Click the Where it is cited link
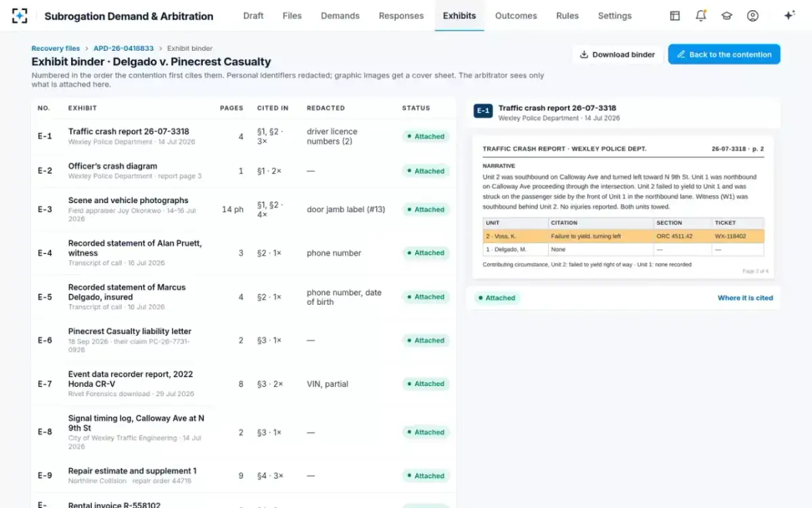This screenshot has height=508, width=812. 745,298
